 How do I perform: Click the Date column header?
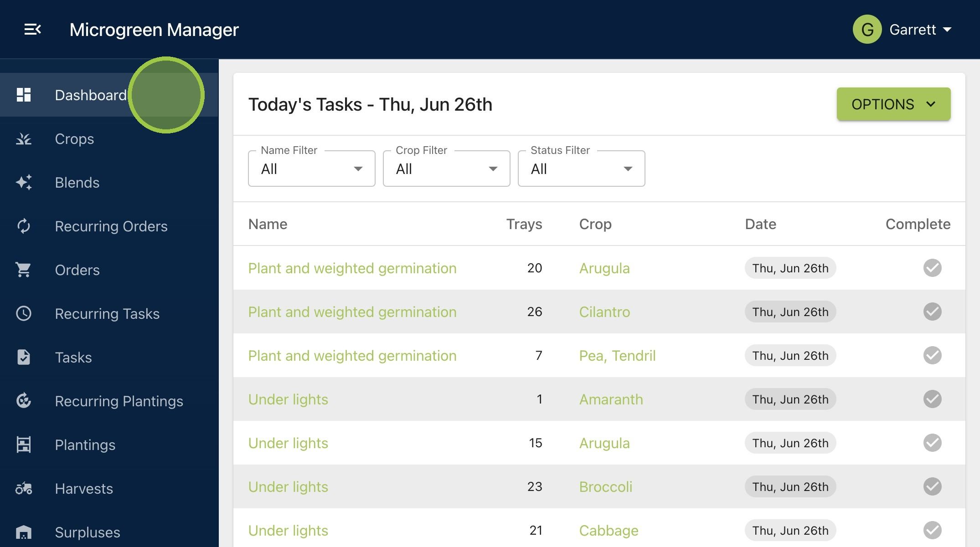click(x=760, y=224)
